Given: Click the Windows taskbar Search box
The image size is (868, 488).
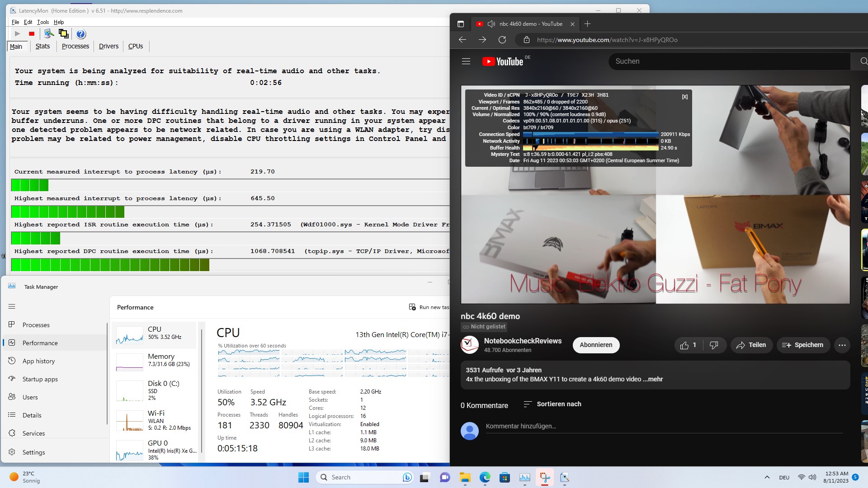Looking at the screenshot, I should point(364,477).
